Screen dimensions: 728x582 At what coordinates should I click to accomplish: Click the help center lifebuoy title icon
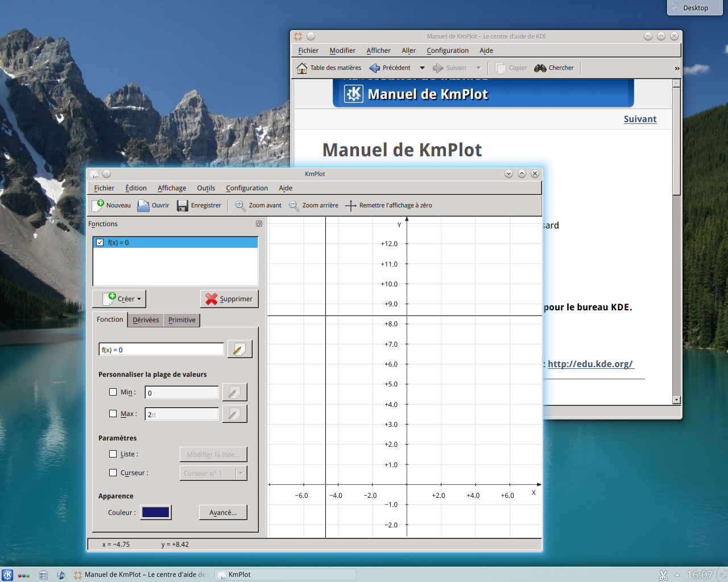tap(298, 36)
